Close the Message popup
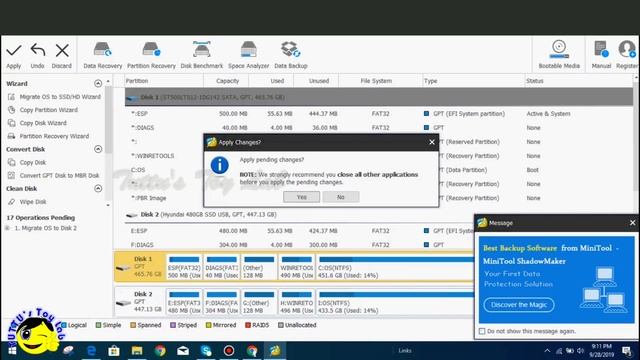 [x=632, y=222]
